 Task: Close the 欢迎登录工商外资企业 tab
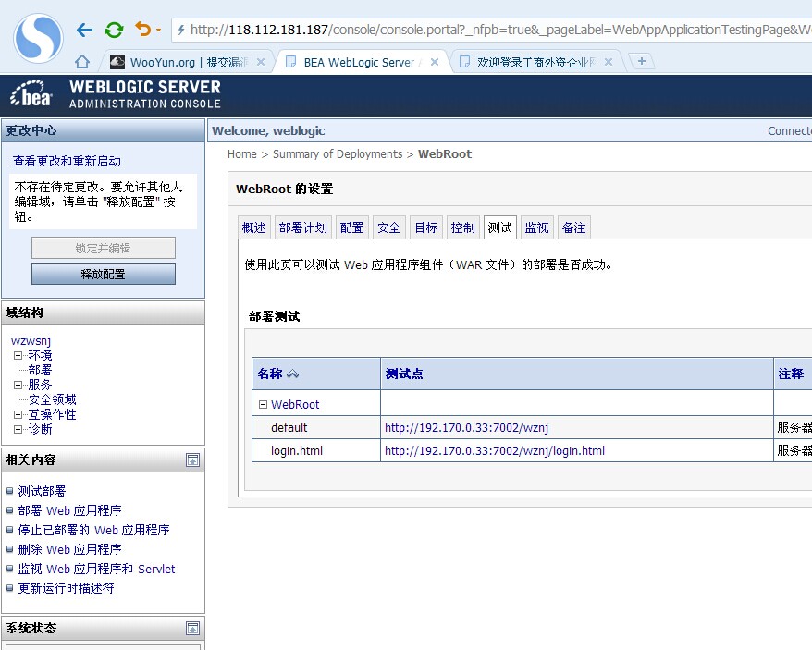coord(609,62)
